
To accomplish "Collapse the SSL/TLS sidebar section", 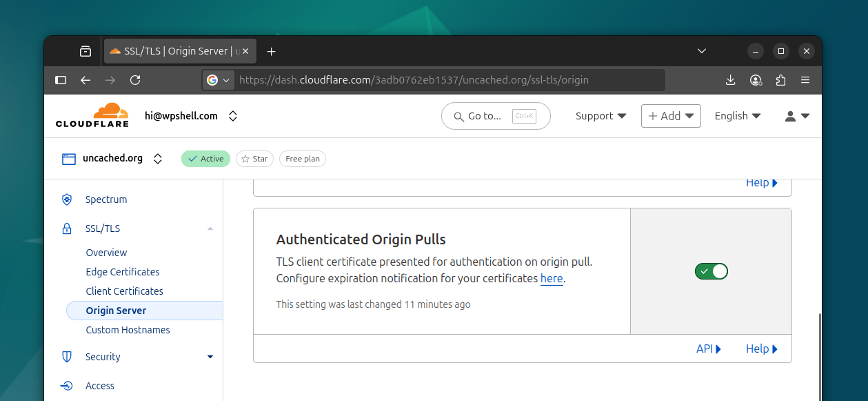I will pyautogui.click(x=210, y=228).
